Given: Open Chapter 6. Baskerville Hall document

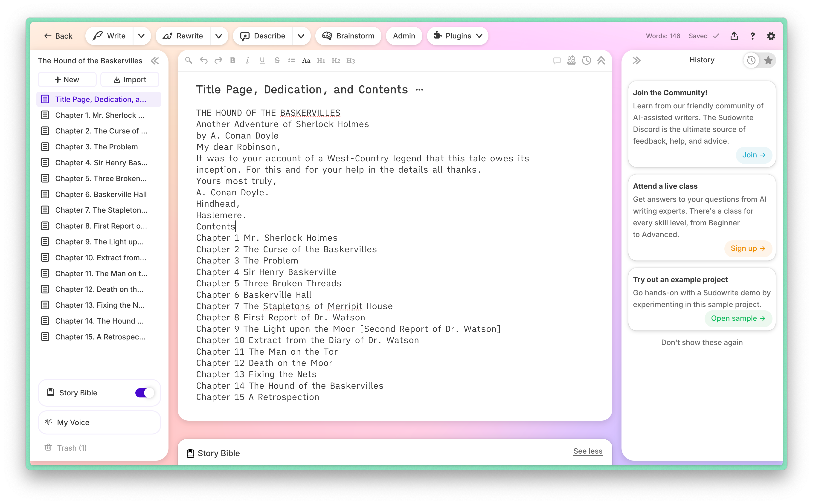Looking at the screenshot, I should (101, 194).
